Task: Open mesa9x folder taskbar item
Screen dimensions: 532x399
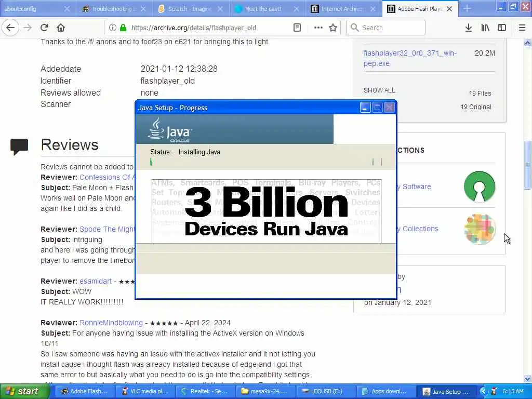Action: tap(264, 391)
